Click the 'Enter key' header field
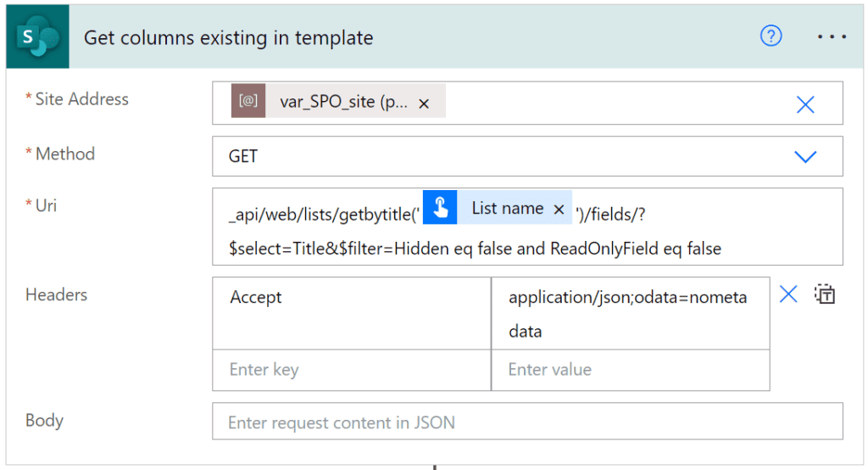The image size is (868, 470). point(351,370)
